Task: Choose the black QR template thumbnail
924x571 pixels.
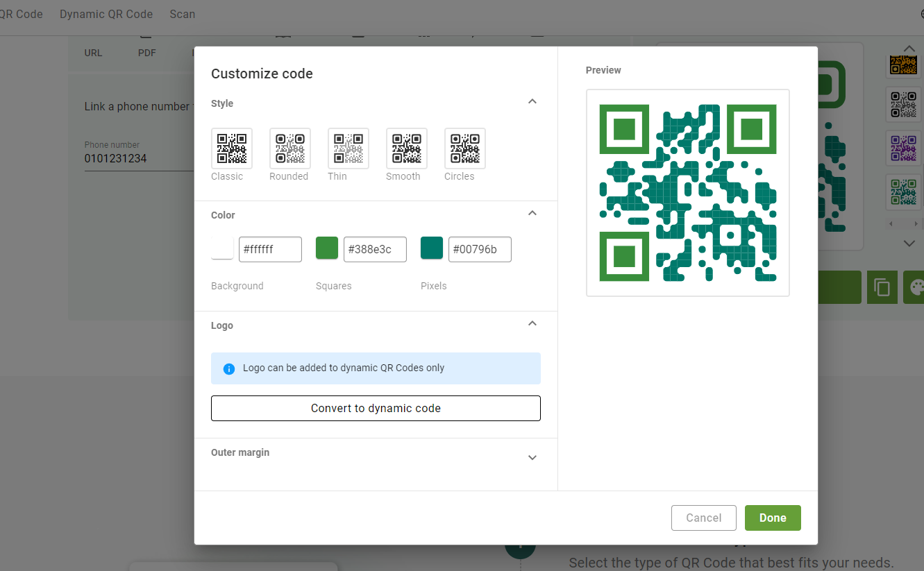Action: pyautogui.click(x=904, y=104)
